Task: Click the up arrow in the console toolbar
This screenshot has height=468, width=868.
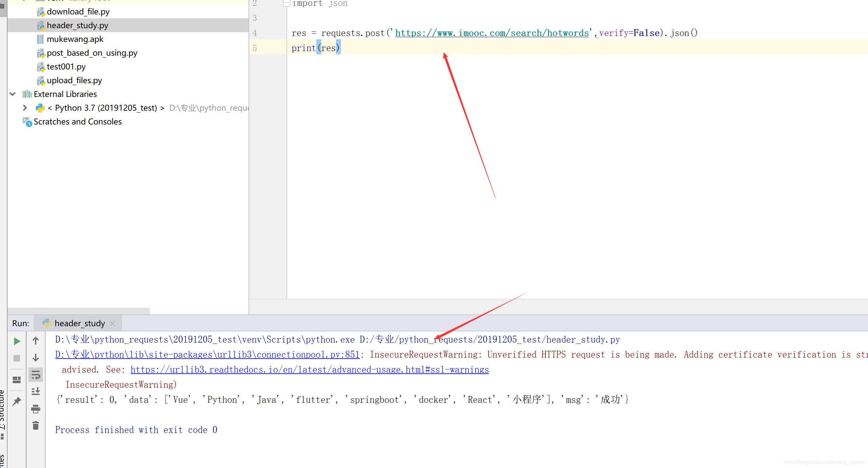Action: 36,341
